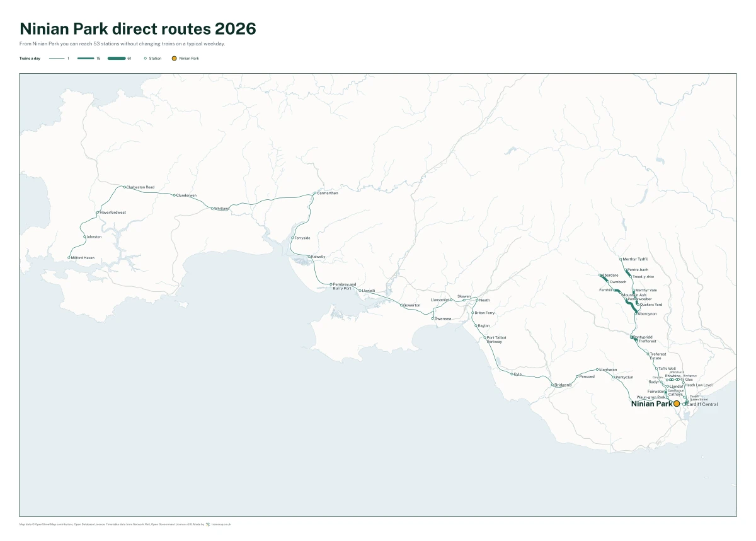The image size is (756, 541).
Task: Select the Pontyclun station label
Action: click(624, 377)
